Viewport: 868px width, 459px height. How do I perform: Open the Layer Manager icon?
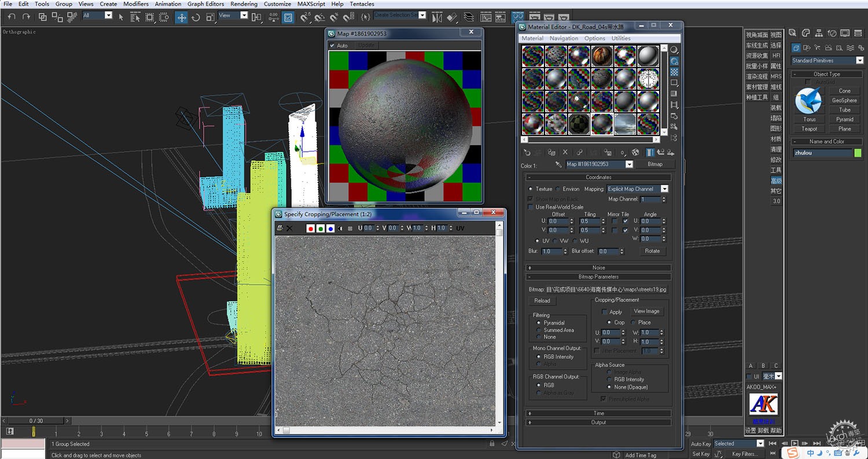[x=468, y=17]
